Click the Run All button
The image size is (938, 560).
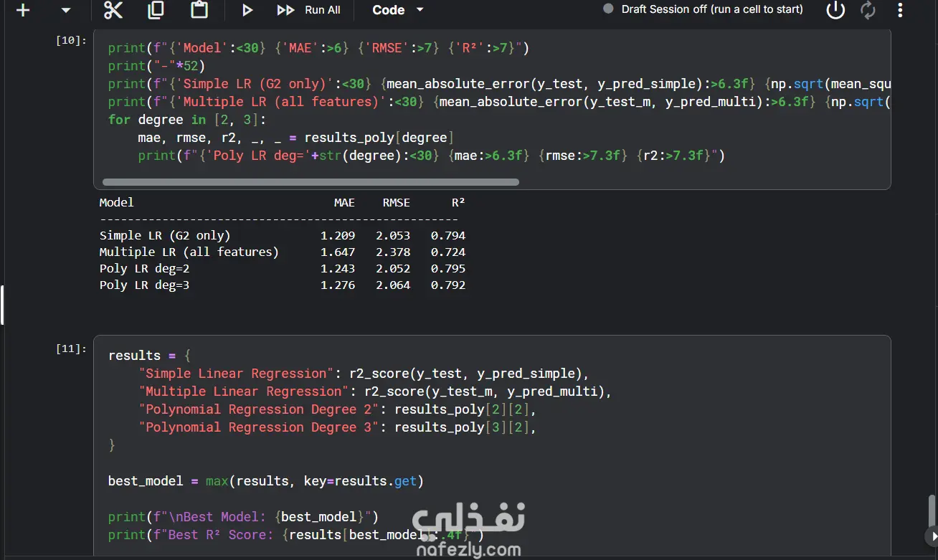309,10
